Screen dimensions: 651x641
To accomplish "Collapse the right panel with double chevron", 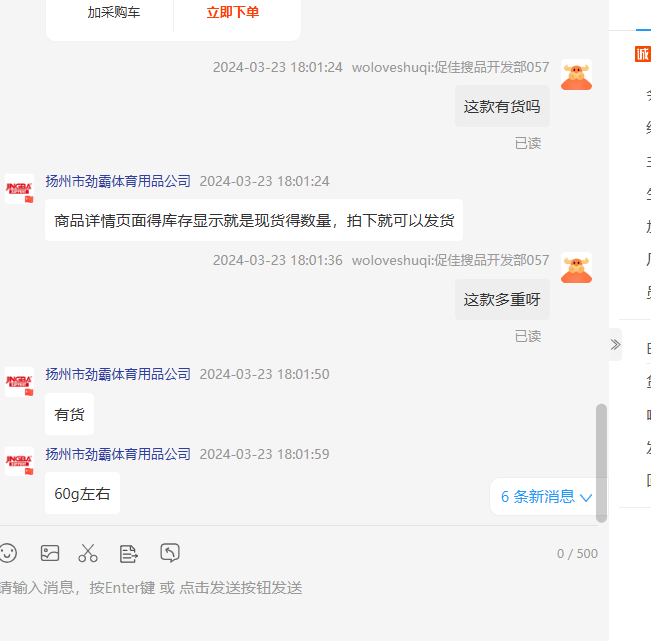I will (615, 345).
